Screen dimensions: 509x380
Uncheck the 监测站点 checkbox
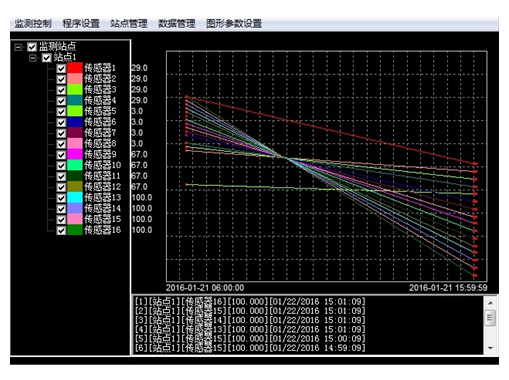pos(32,47)
